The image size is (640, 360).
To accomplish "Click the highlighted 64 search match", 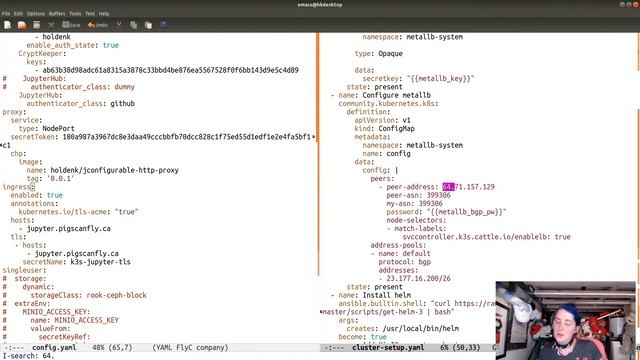I will 448,187.
